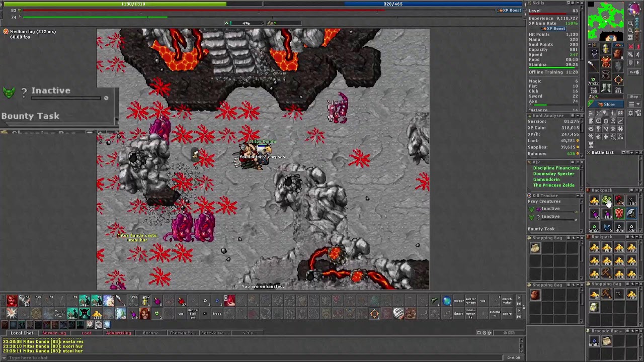Collapse the Brocade Backpack container
Image resolution: width=644 pixels, height=362 pixels.
[635, 331]
